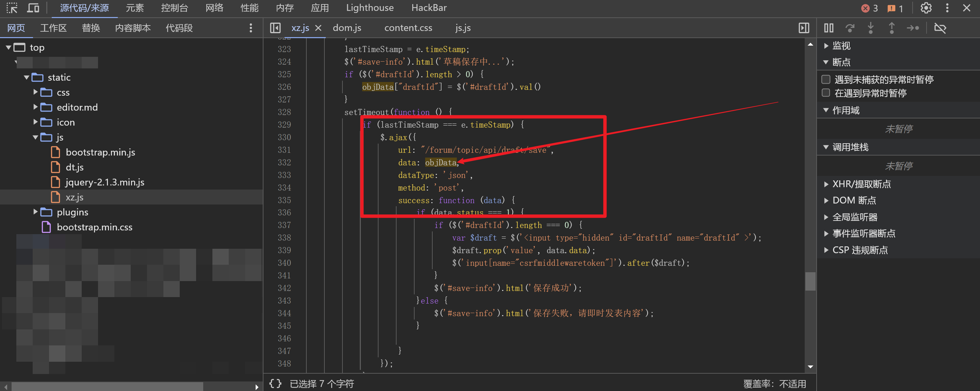
Task: Expand the editor.md folder
Action: (x=35, y=107)
